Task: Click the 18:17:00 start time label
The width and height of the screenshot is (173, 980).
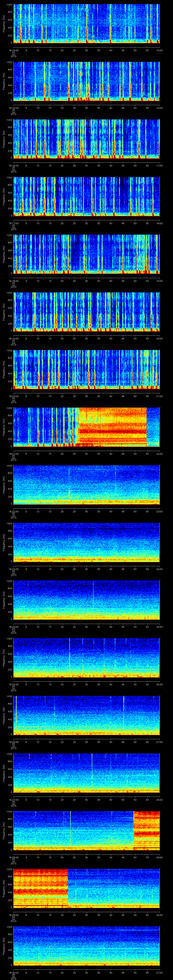Action: [x=13, y=223]
